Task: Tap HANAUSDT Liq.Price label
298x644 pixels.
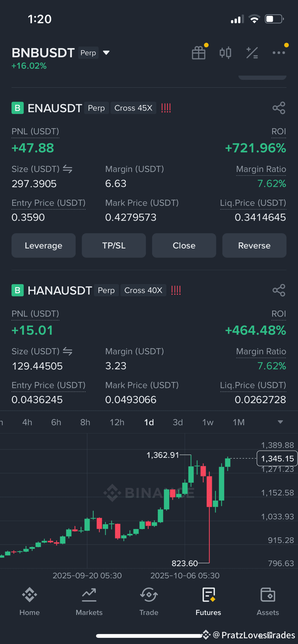Action: click(x=253, y=385)
